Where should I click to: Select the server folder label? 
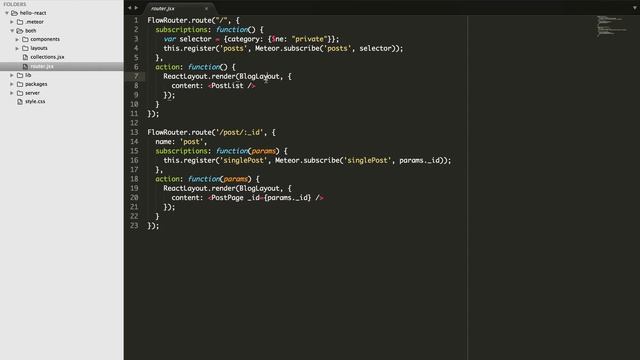[32, 93]
